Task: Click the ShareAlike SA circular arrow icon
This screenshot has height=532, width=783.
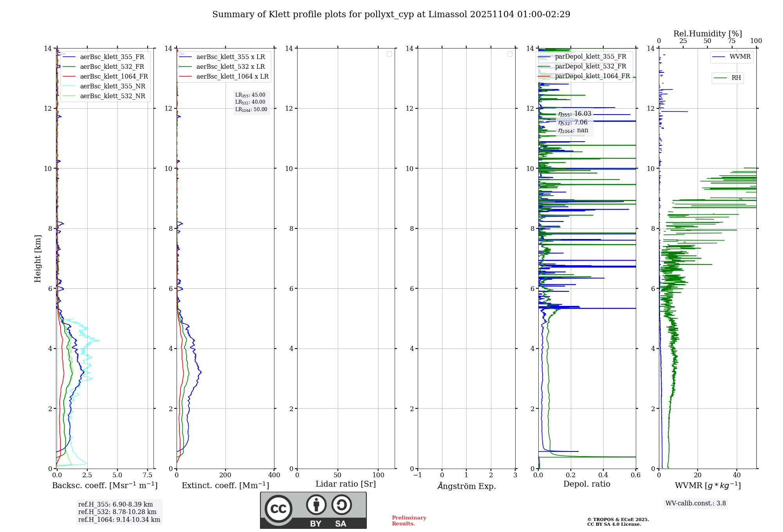Action: coord(341,505)
